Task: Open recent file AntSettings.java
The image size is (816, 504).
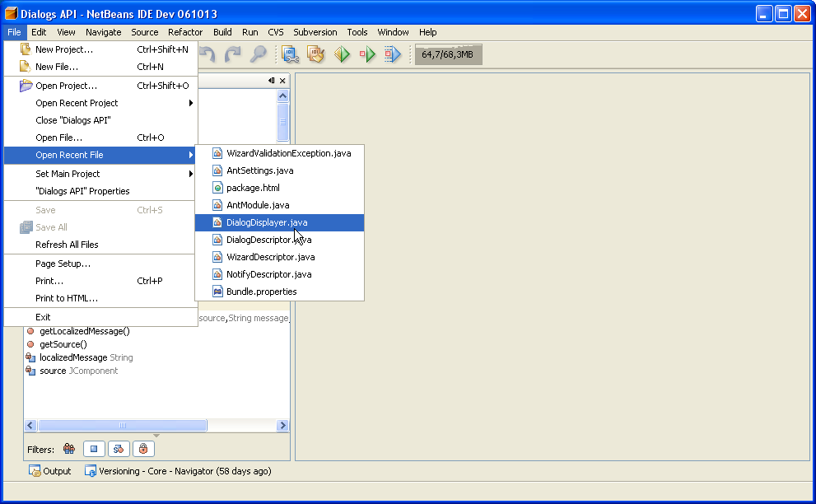Action: pos(279,170)
